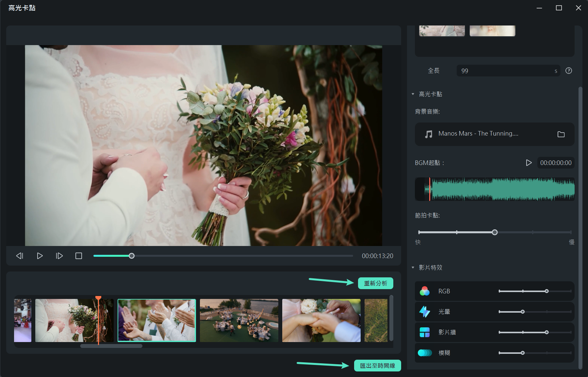This screenshot has height=377, width=588.
Task: Select the aerial banquet tables clip thumbnail
Action: point(239,320)
